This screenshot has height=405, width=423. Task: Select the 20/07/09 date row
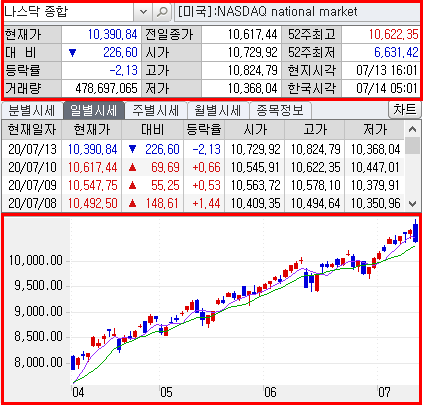(x=203, y=185)
